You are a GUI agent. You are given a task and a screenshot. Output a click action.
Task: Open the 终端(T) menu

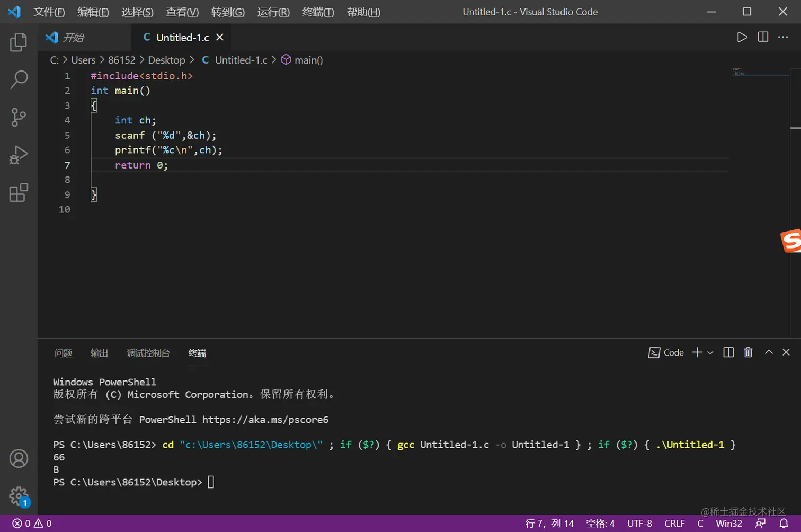pos(318,12)
